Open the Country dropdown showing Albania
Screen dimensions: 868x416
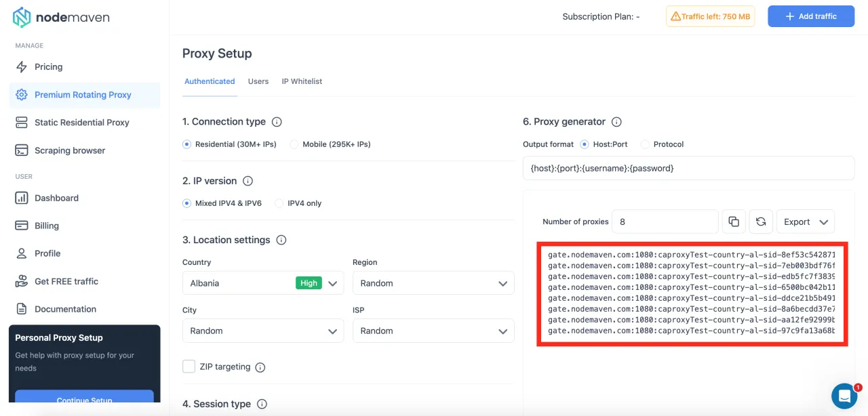pyautogui.click(x=262, y=283)
